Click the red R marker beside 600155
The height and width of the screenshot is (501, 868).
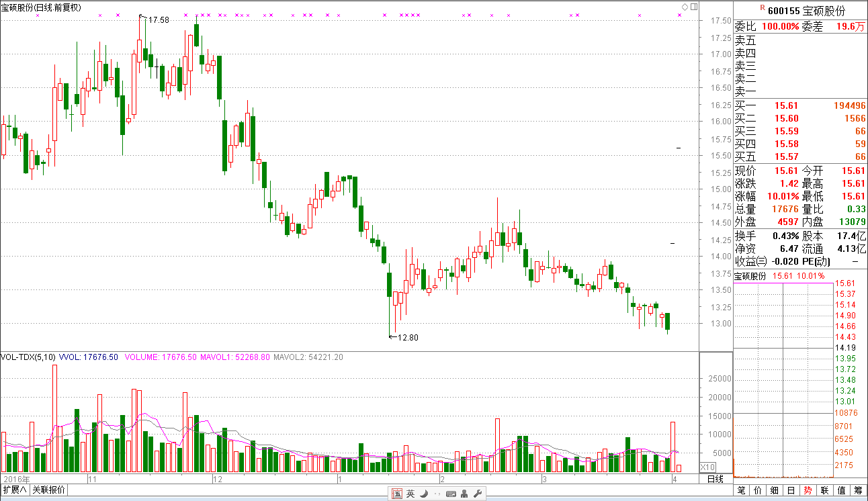762,7
